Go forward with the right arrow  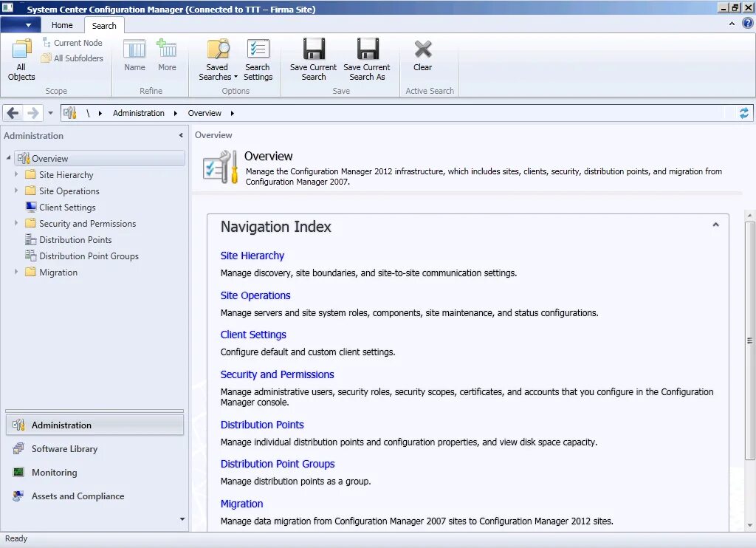pos(32,113)
